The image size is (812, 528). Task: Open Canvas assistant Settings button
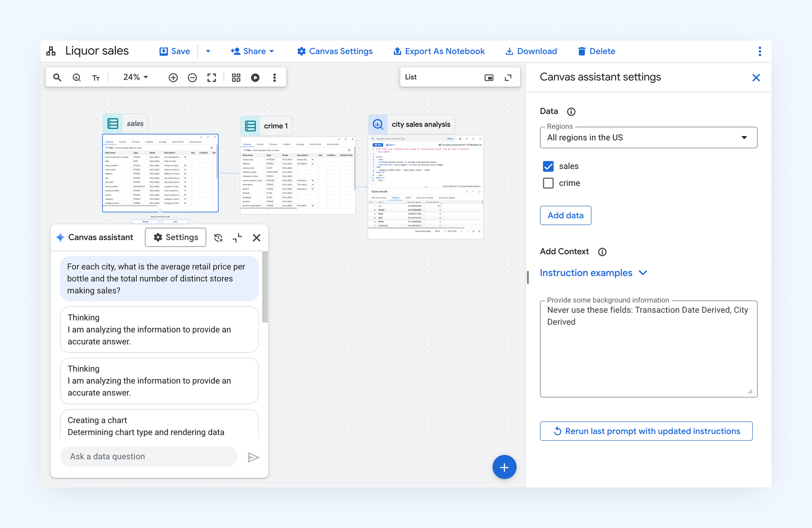(x=176, y=237)
